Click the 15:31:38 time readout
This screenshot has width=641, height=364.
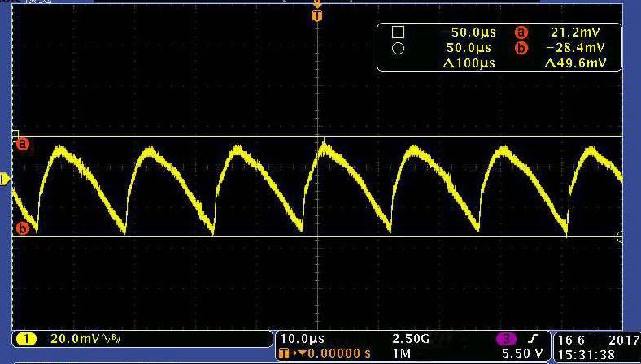pos(586,353)
